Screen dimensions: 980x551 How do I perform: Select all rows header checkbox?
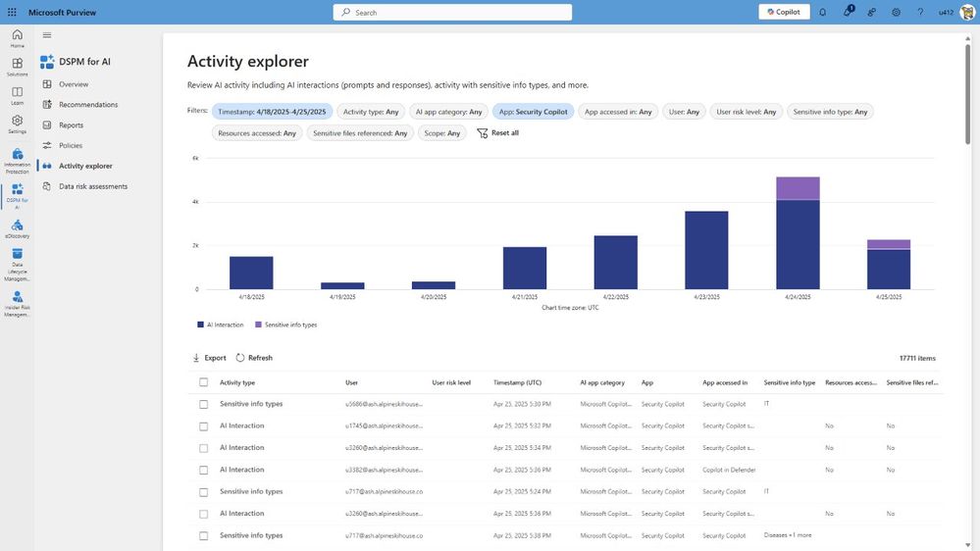(x=204, y=382)
